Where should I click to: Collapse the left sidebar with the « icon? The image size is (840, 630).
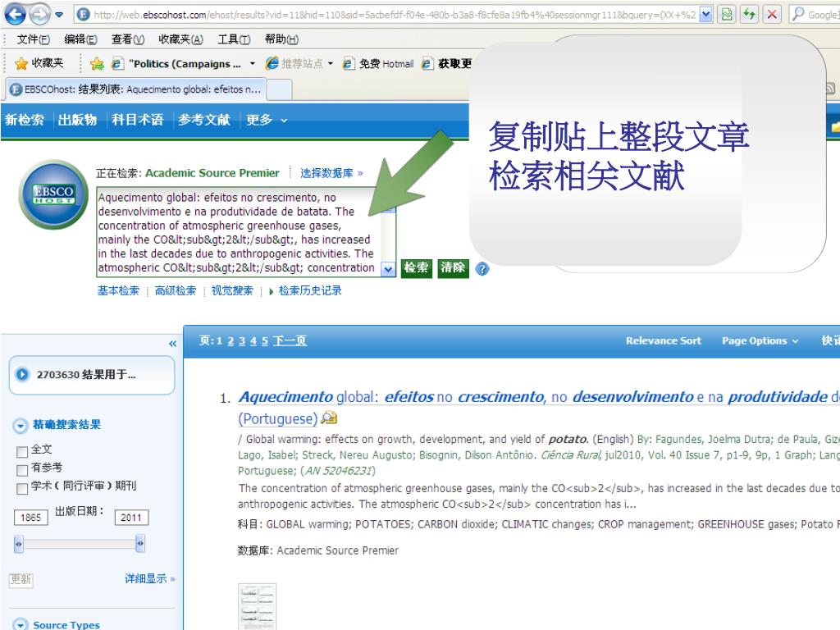click(x=172, y=344)
